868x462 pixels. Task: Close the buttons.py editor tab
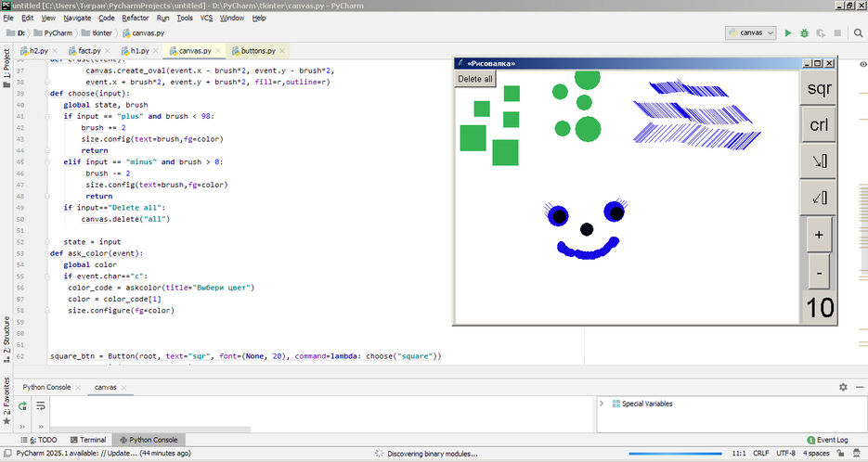point(282,51)
